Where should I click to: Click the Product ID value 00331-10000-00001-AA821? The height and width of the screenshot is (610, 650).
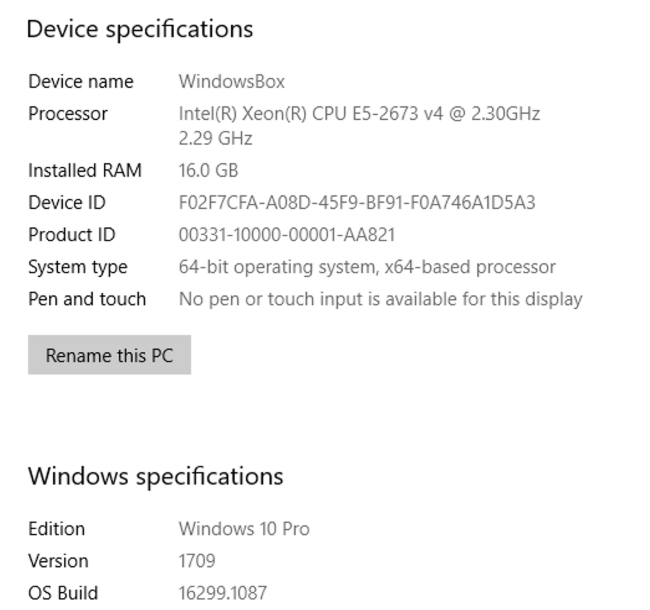pyautogui.click(x=286, y=235)
